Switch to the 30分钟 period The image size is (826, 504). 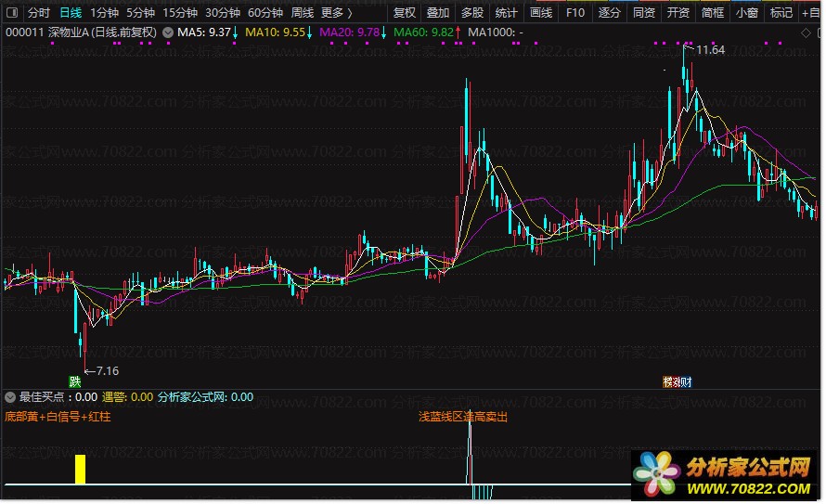tap(223, 13)
